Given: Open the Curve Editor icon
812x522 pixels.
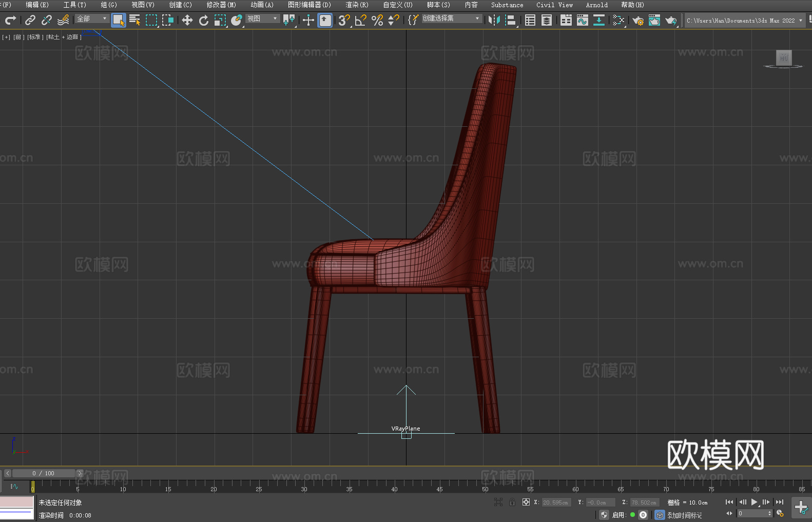Looking at the screenshot, I should 583,20.
